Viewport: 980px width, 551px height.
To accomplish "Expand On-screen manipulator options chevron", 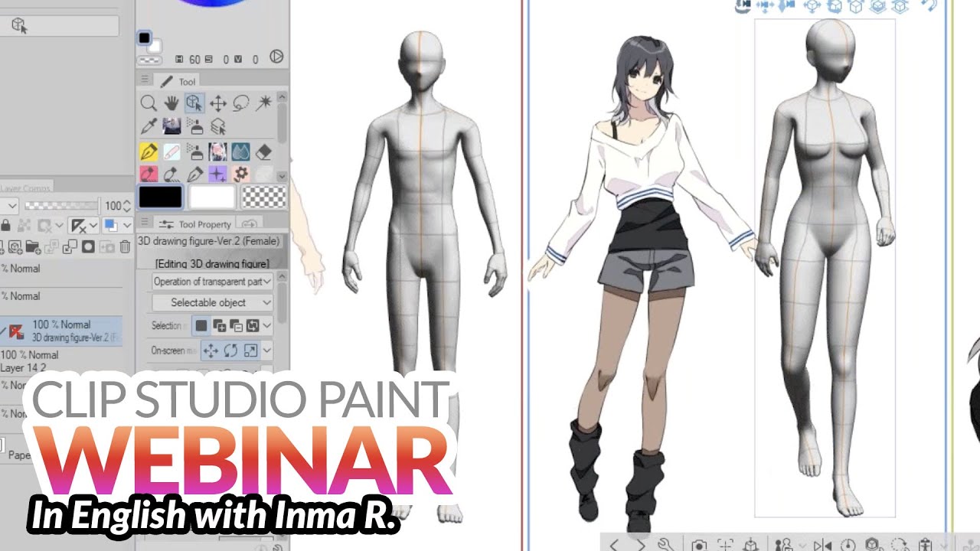I will click(x=266, y=351).
